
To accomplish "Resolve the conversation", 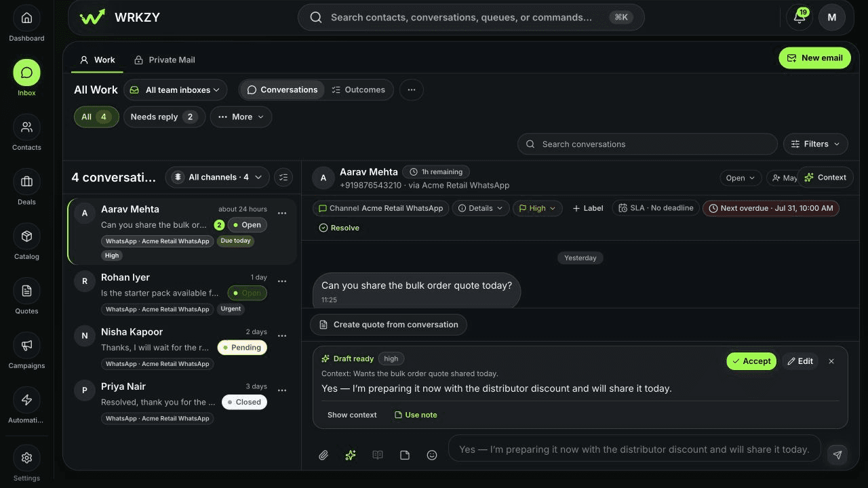I will point(339,228).
